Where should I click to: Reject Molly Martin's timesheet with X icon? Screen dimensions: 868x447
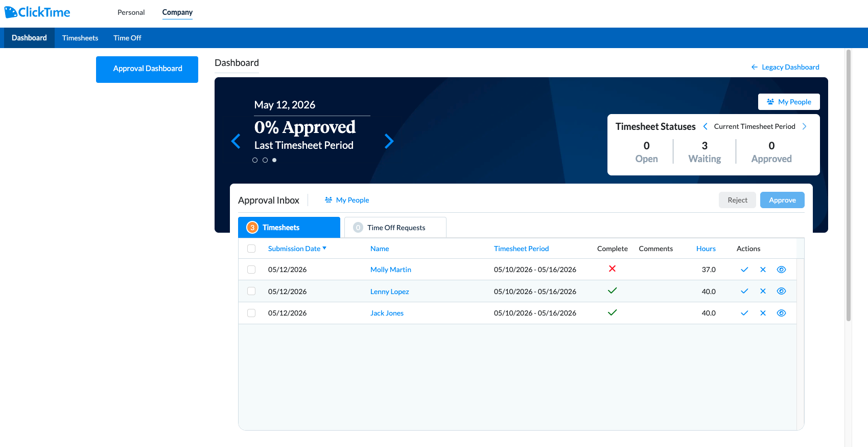click(763, 270)
